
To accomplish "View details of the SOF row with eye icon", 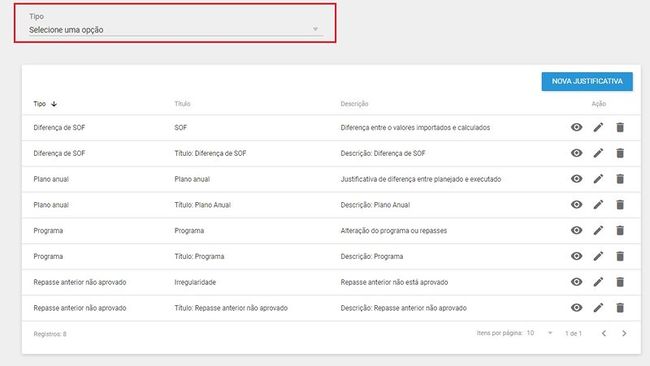I will (576, 127).
